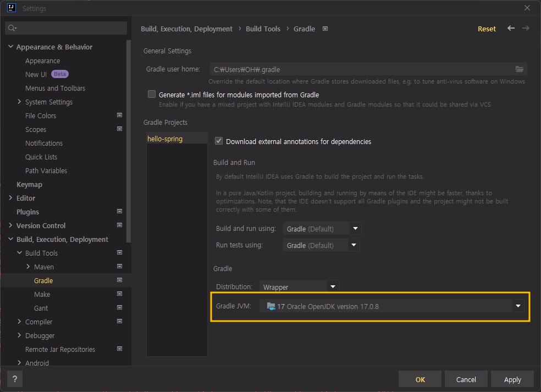This screenshot has width=541, height=392.
Task: Click the Beta badge next to New UI
Action: tap(60, 74)
